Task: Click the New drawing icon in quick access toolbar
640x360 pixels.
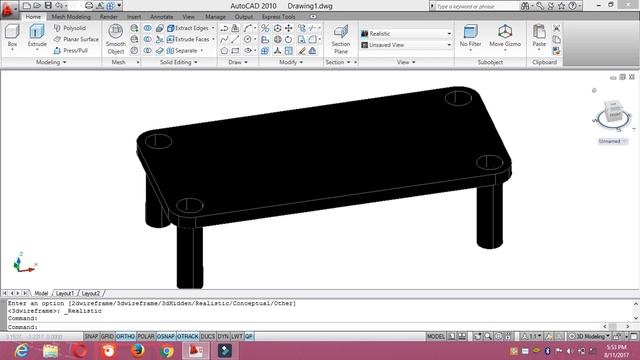Action: (27, 5)
